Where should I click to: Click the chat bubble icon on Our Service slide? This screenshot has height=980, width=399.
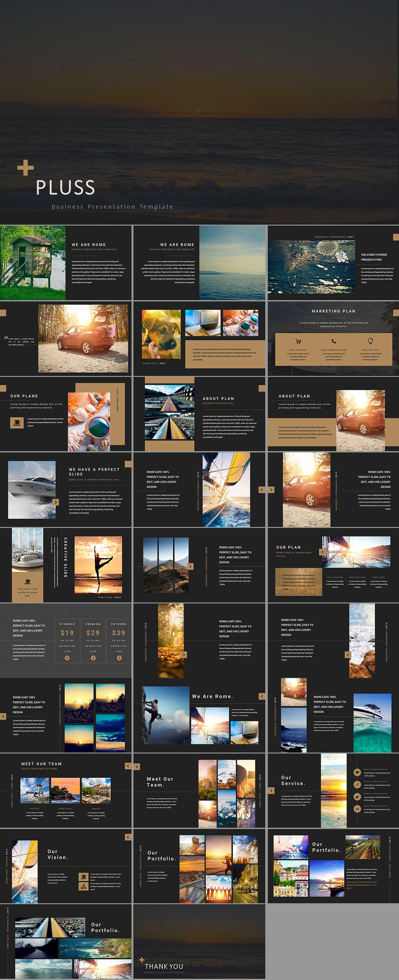pos(357,772)
